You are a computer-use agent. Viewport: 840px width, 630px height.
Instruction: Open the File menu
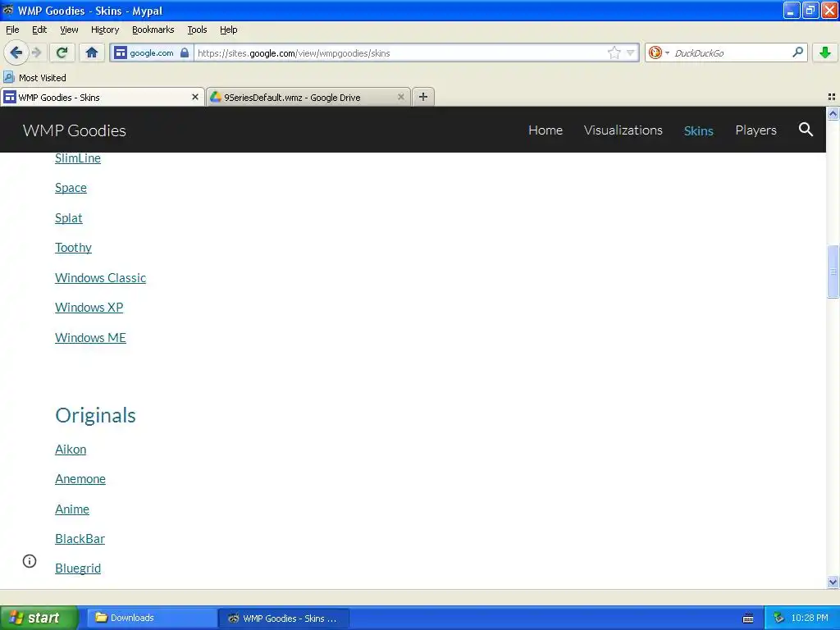pyautogui.click(x=12, y=30)
